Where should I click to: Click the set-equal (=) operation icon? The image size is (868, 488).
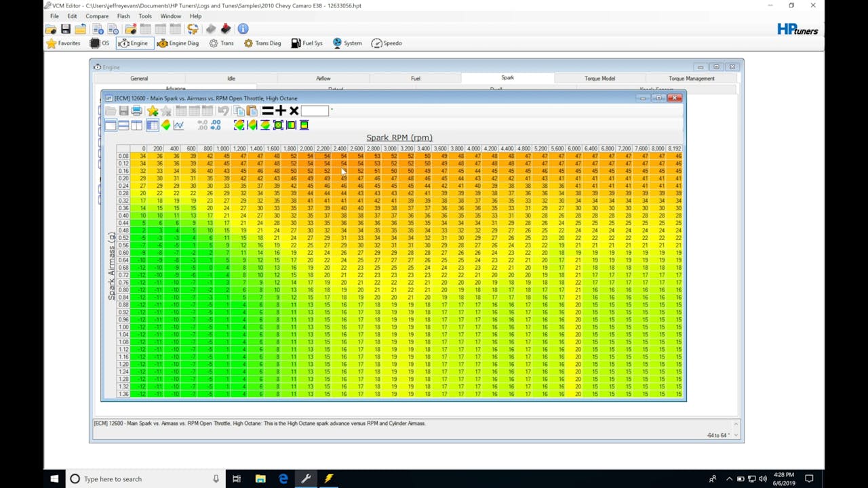pos(268,110)
